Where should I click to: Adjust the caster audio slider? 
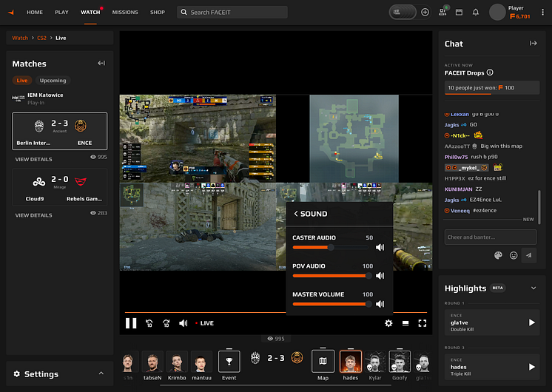(331, 247)
